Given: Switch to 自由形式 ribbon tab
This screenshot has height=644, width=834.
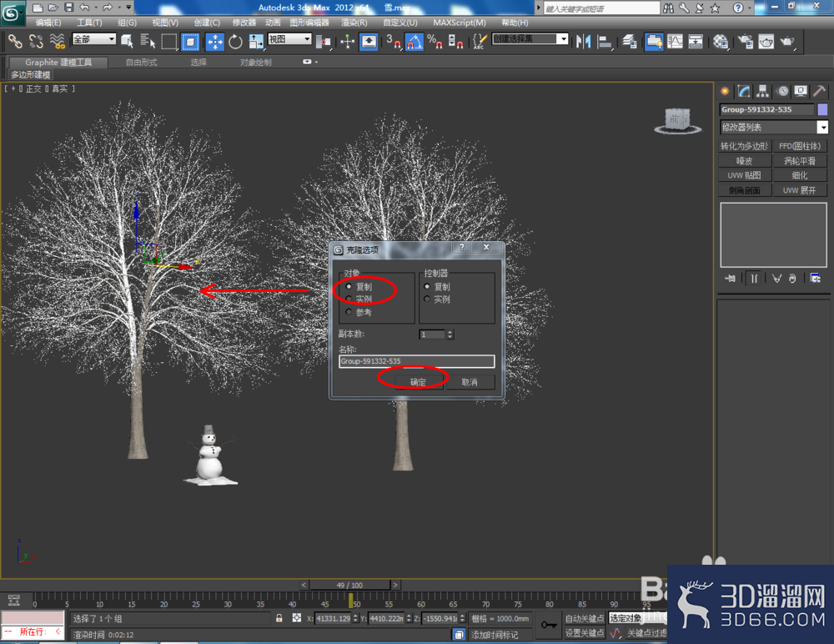Looking at the screenshot, I should [x=141, y=63].
